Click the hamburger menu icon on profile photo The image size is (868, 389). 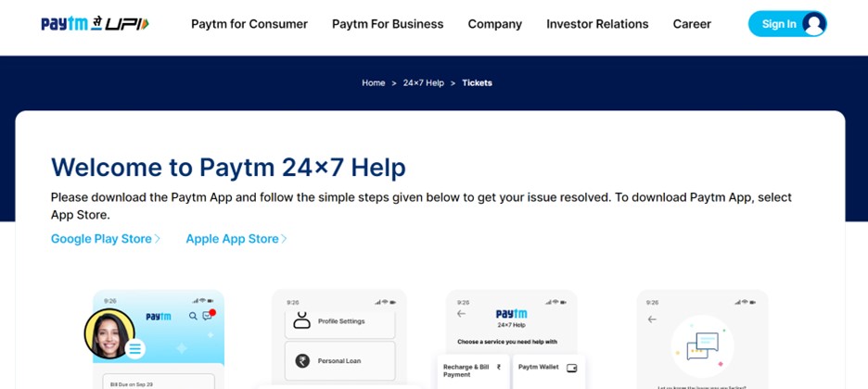[135, 349]
